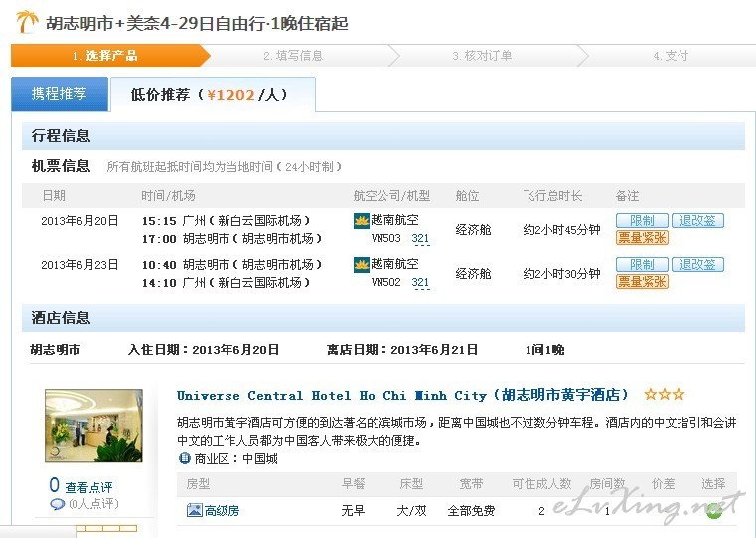The height and width of the screenshot is (538, 756).
Task: Click flight number VN502
Action: point(385,282)
